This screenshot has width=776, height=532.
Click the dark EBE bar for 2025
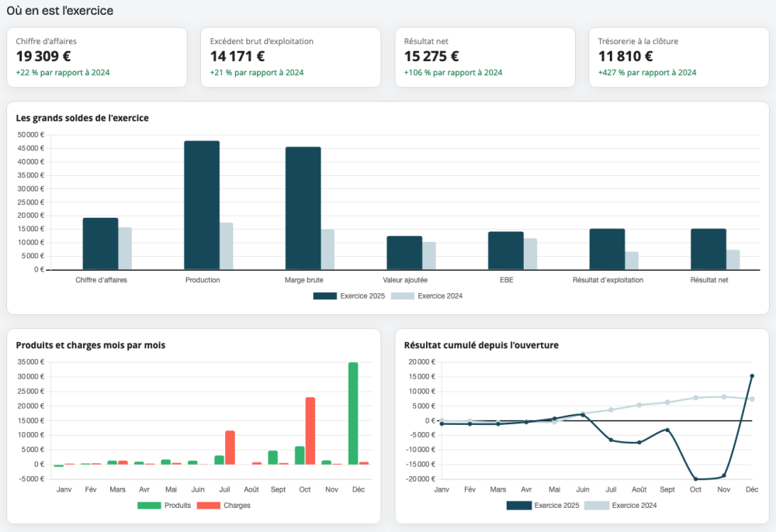[x=506, y=250]
